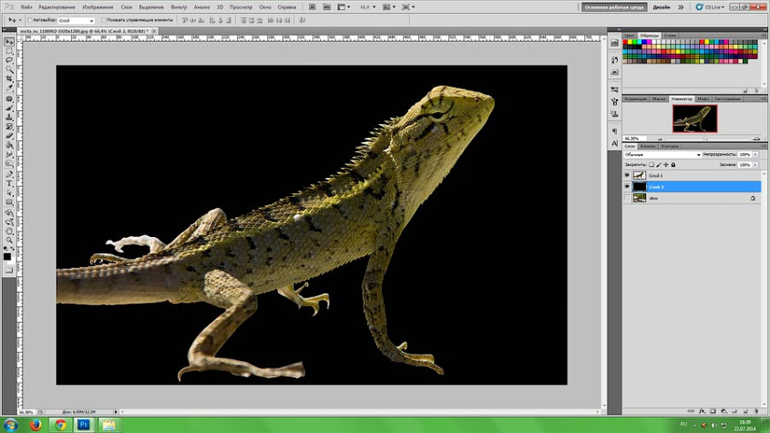Open the Фильтр menu
Image resolution: width=770 pixels, height=433 pixels.
(179, 7)
